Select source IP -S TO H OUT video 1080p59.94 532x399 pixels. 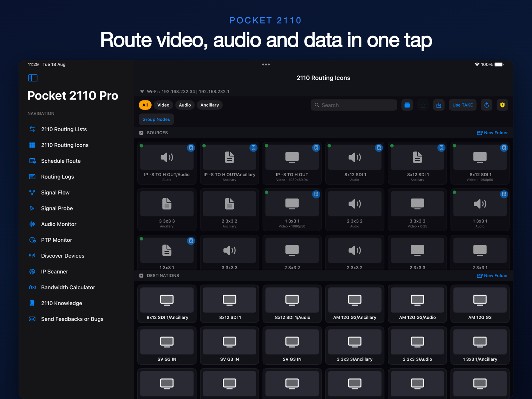pyautogui.click(x=292, y=163)
